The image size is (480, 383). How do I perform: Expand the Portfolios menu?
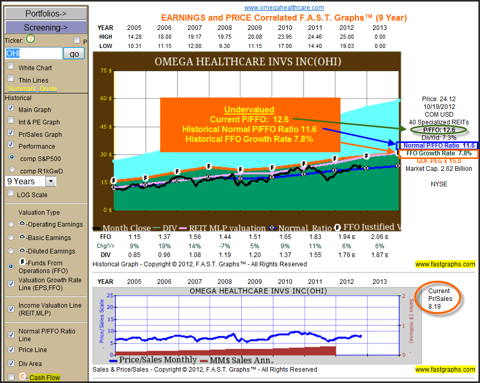(x=46, y=13)
